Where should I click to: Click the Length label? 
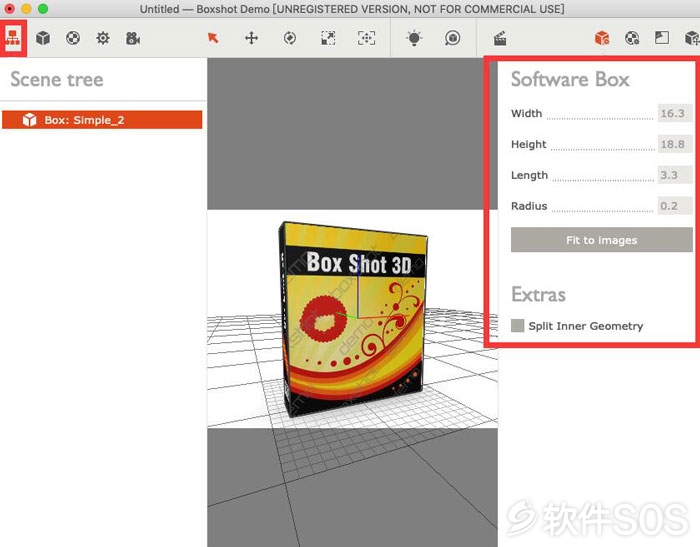click(x=529, y=175)
